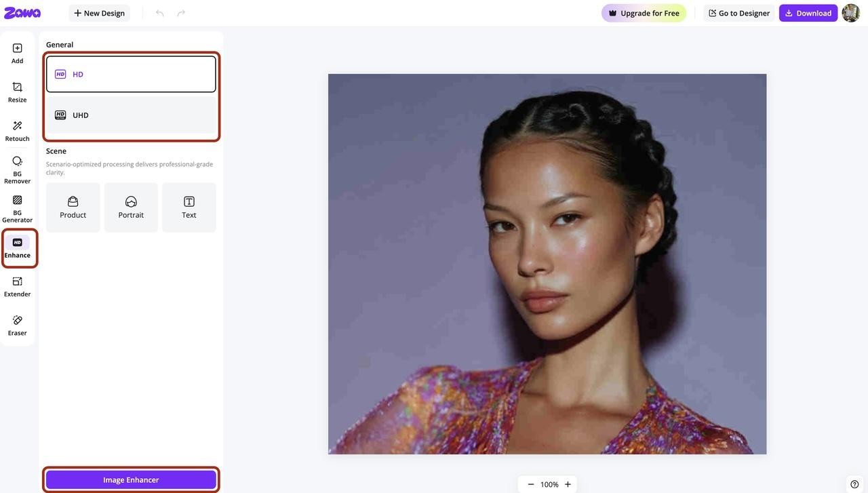This screenshot has height=493, width=868.
Task: Zoom in with the plus button
Action: (568, 484)
